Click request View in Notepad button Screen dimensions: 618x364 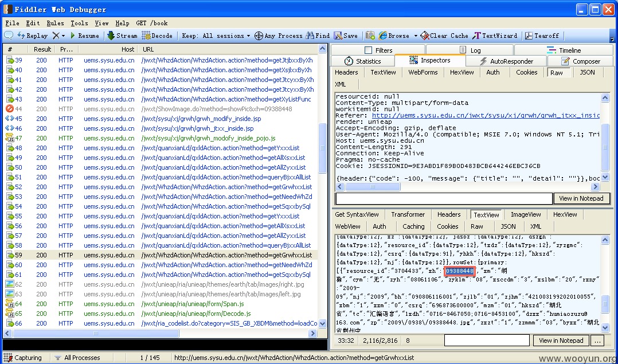pos(581,198)
